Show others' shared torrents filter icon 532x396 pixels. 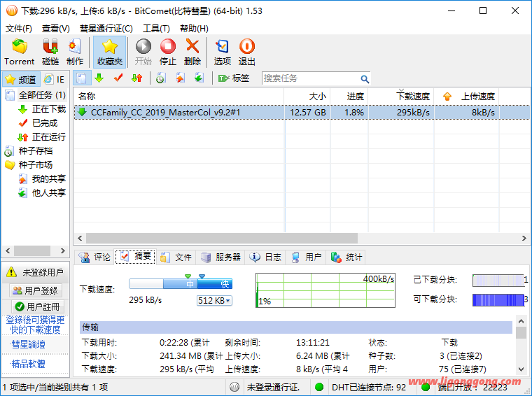(x=199, y=78)
